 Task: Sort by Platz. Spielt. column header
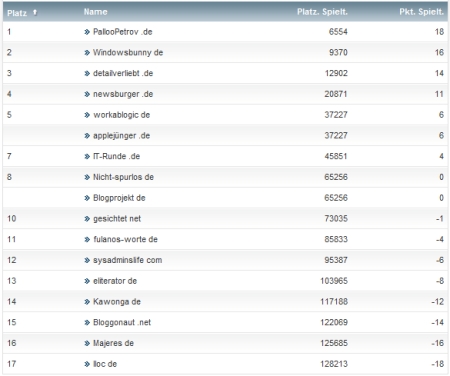322,12
